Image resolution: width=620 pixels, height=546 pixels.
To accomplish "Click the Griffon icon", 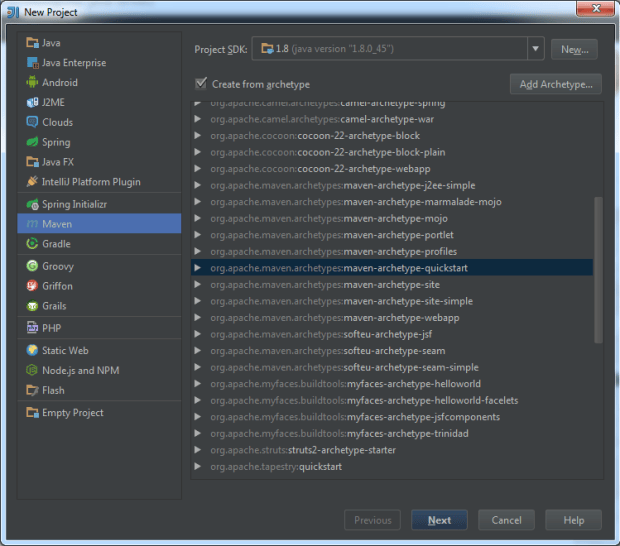I will [32, 286].
